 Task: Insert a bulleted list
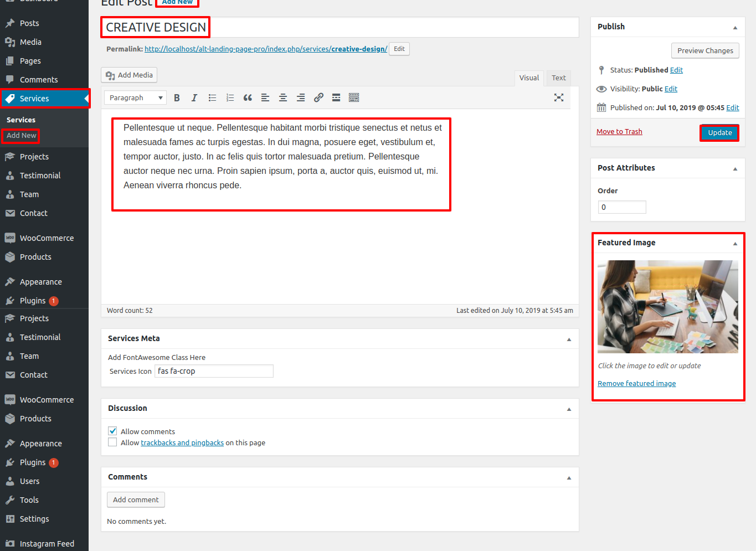212,98
